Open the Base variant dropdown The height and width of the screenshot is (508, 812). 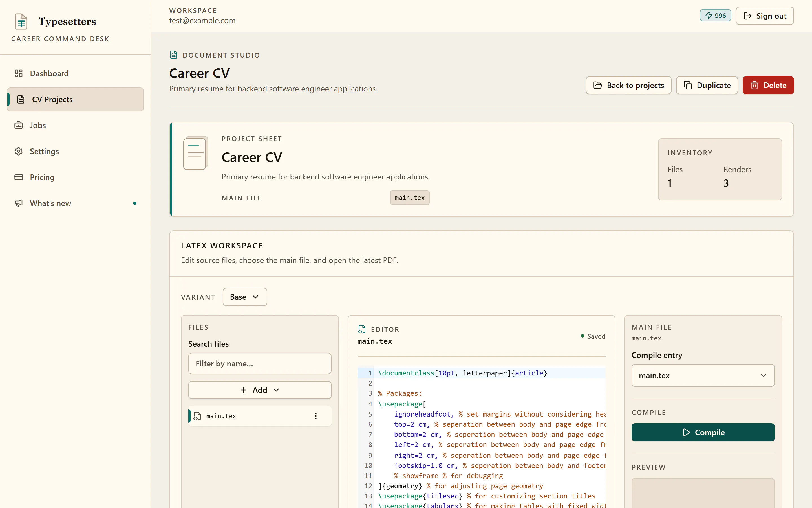coord(245,297)
